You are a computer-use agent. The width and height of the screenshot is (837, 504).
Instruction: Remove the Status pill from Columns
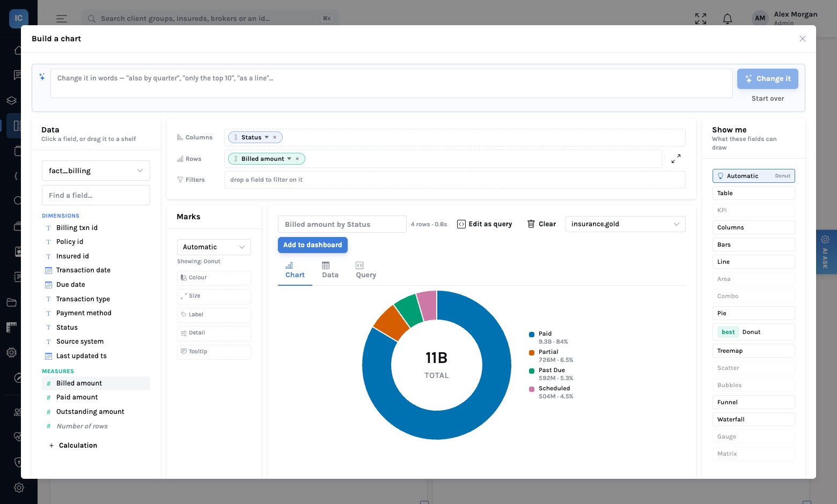pyautogui.click(x=275, y=137)
